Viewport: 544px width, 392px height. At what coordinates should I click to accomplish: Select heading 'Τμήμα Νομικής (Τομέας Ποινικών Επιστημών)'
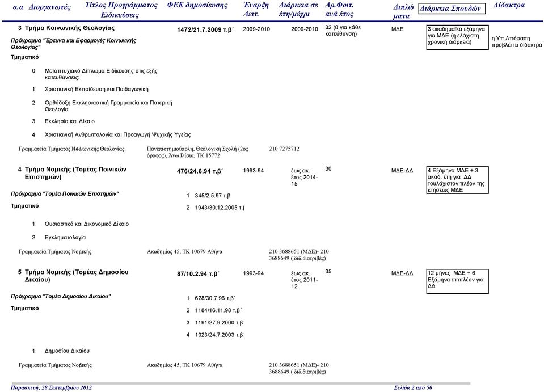[x=75, y=173]
